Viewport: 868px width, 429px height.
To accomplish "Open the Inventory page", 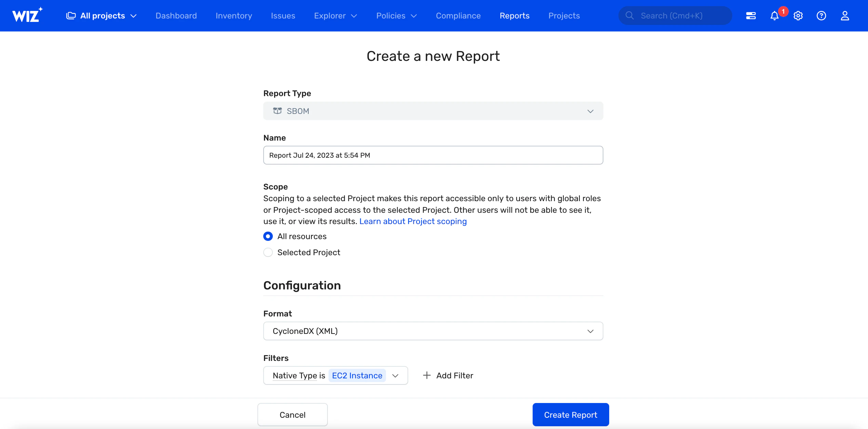I will (234, 16).
